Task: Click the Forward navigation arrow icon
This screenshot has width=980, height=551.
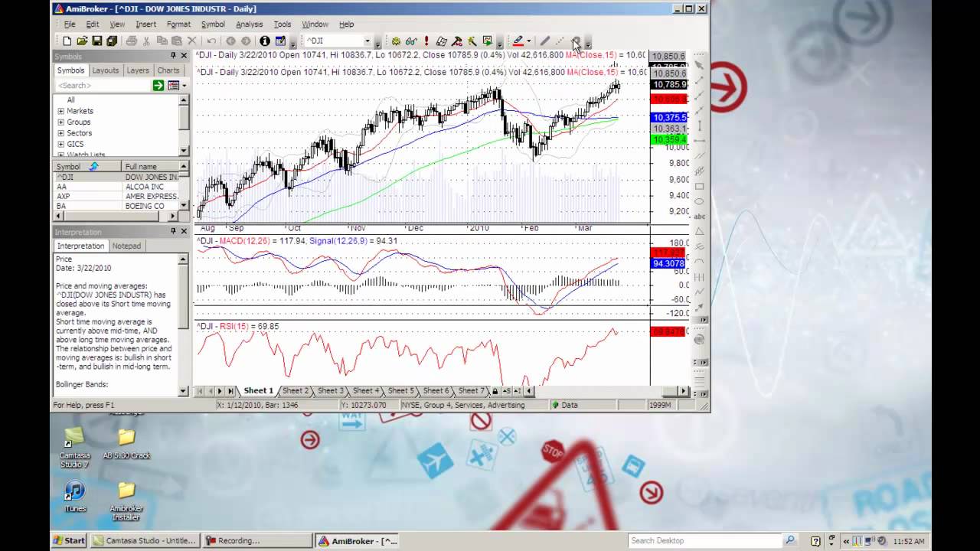Action: 246,41
